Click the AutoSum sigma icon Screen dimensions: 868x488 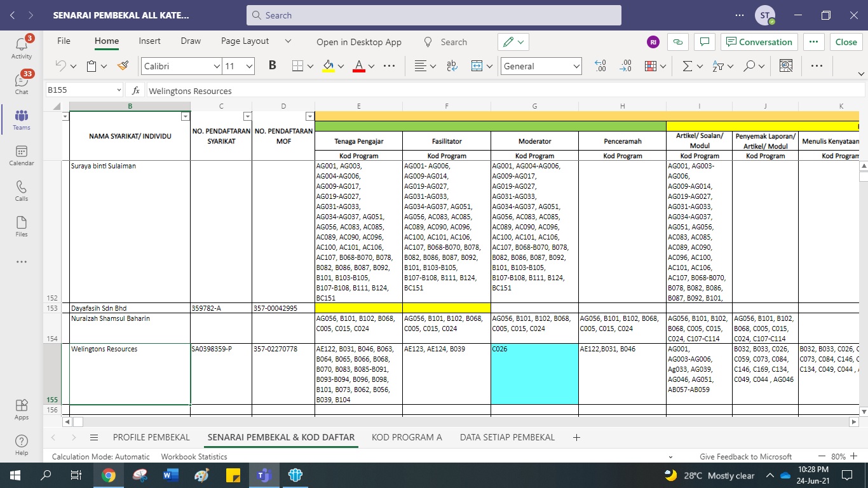tap(687, 65)
